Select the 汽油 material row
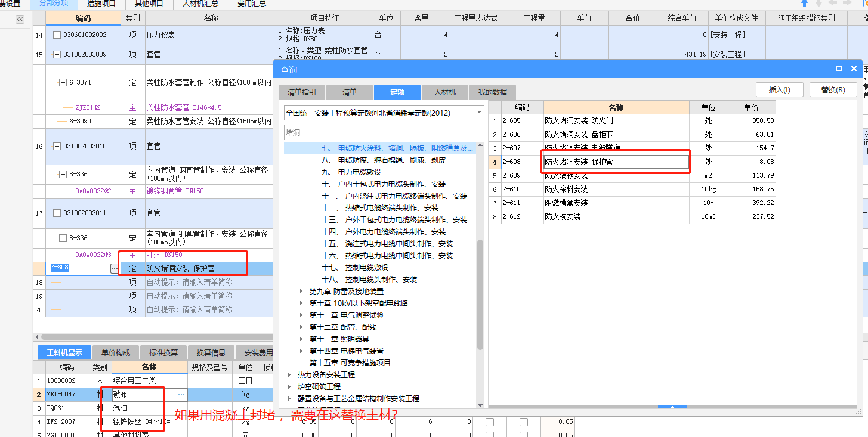This screenshot has width=868, height=437. pos(149,408)
